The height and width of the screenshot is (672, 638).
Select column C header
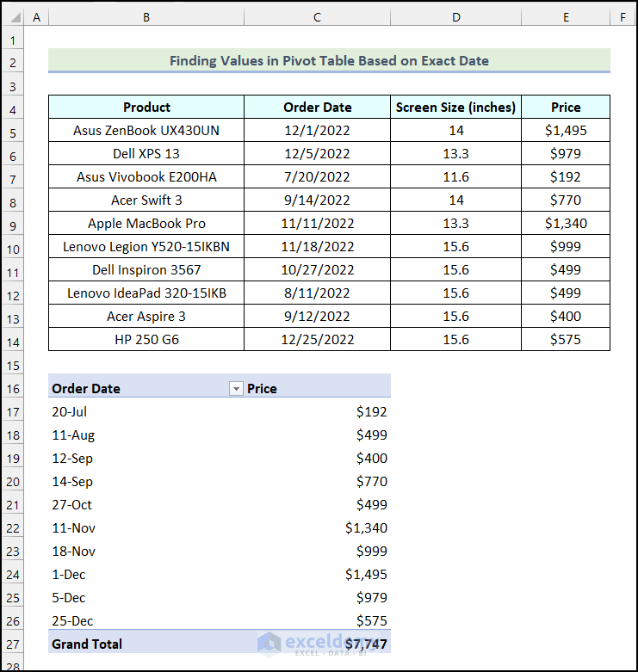point(317,17)
